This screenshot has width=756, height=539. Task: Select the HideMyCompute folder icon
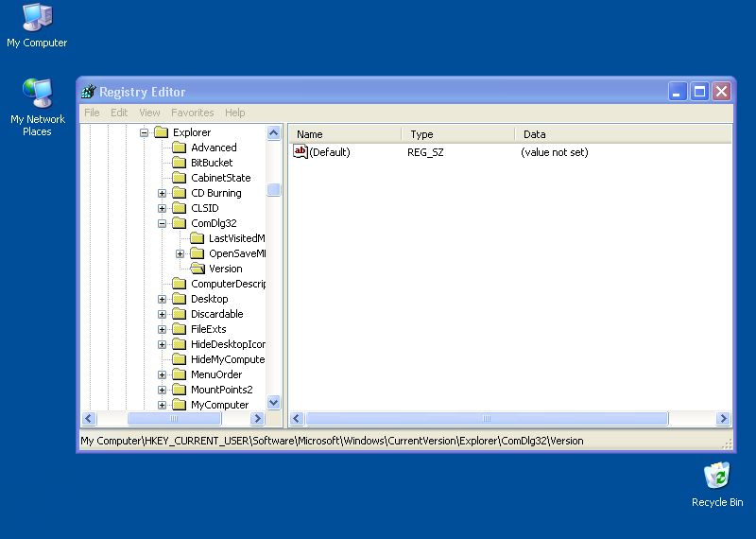click(179, 359)
